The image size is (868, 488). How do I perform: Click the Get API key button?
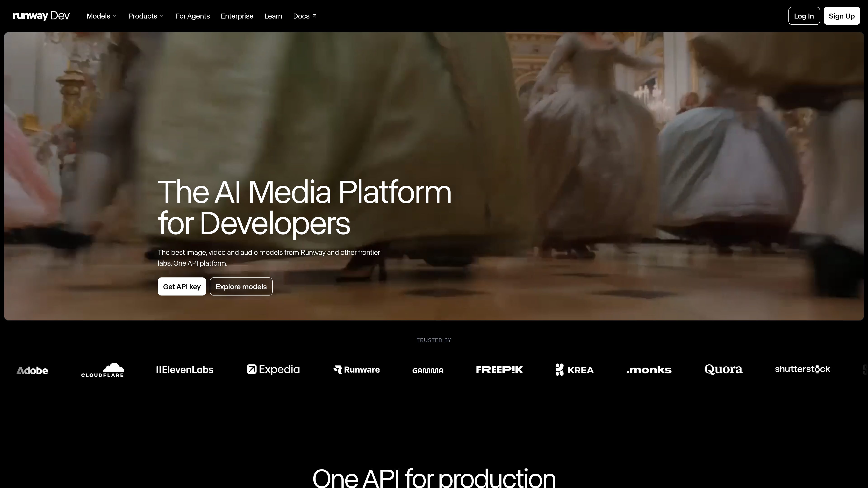pyautogui.click(x=182, y=286)
